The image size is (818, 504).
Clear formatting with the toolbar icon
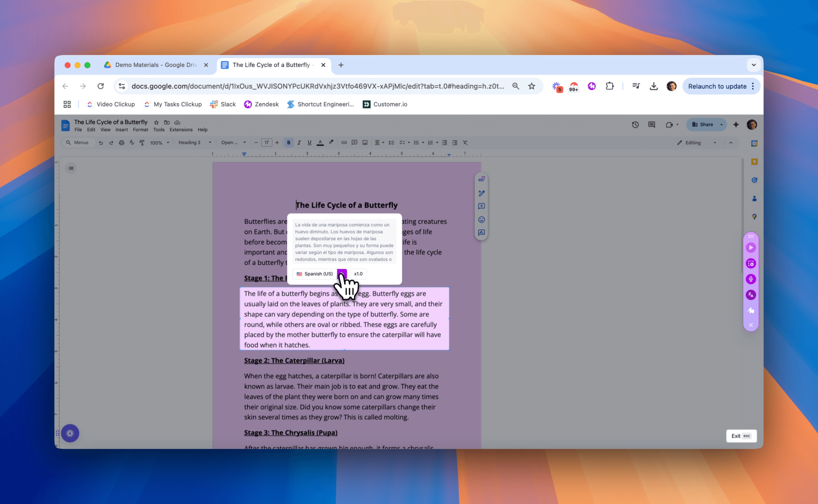[465, 142]
